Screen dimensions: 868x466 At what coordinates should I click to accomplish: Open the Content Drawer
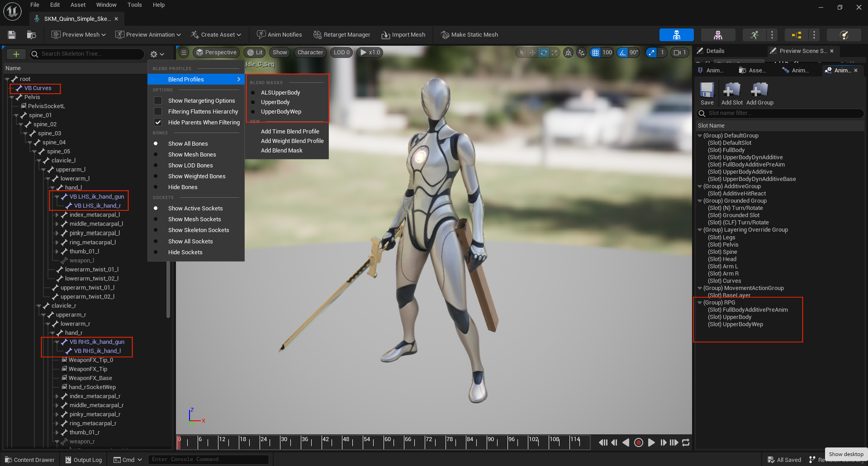(30, 460)
